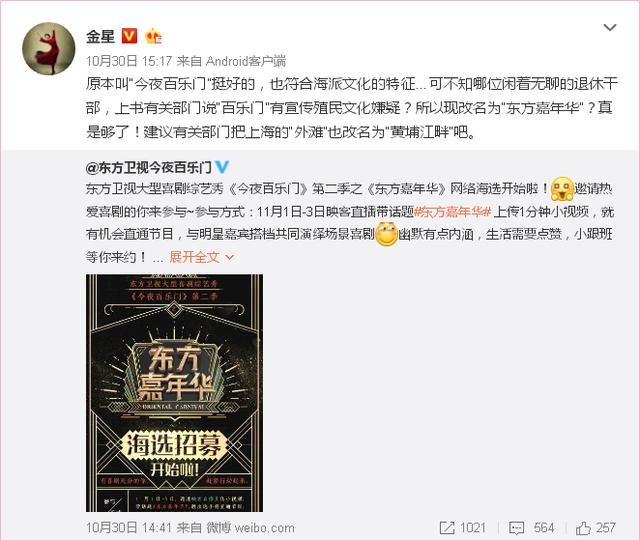Click the 金星 username link

click(x=100, y=37)
